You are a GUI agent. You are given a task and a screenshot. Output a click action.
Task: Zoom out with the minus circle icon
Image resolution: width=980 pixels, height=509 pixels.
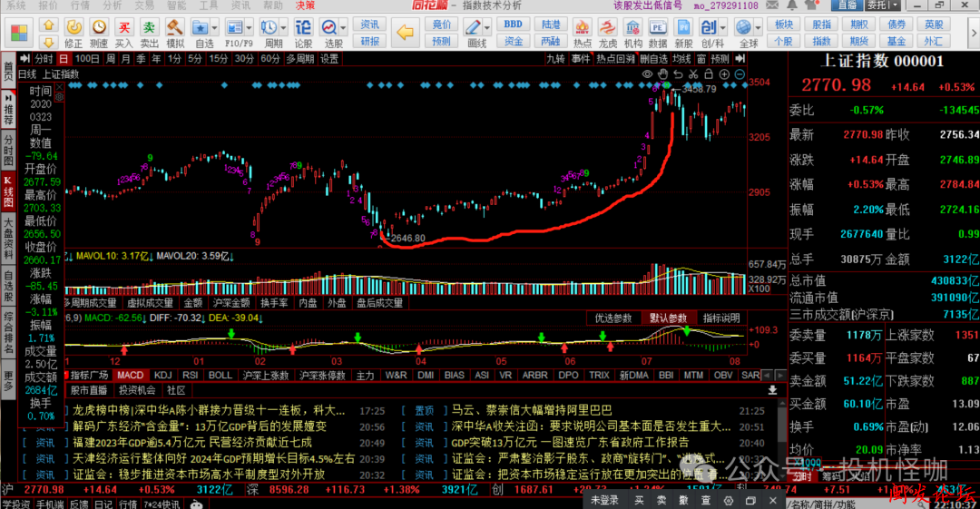pos(740,73)
